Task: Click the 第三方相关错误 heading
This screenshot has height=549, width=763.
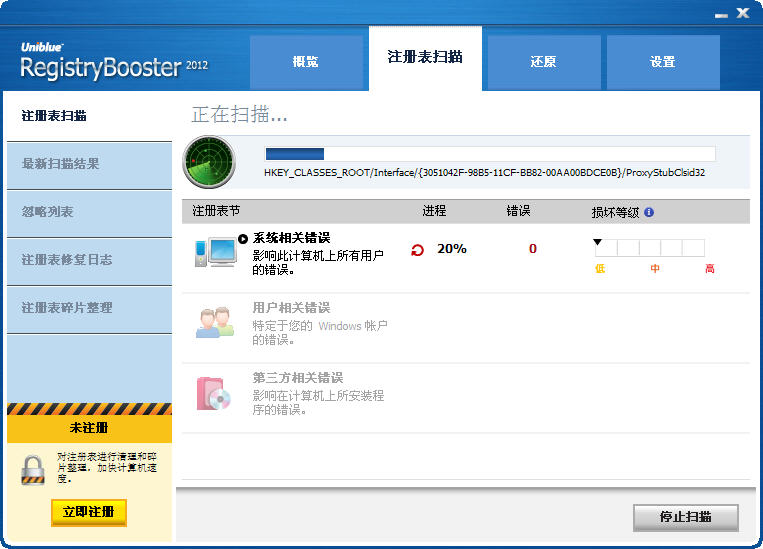Action: click(x=298, y=378)
